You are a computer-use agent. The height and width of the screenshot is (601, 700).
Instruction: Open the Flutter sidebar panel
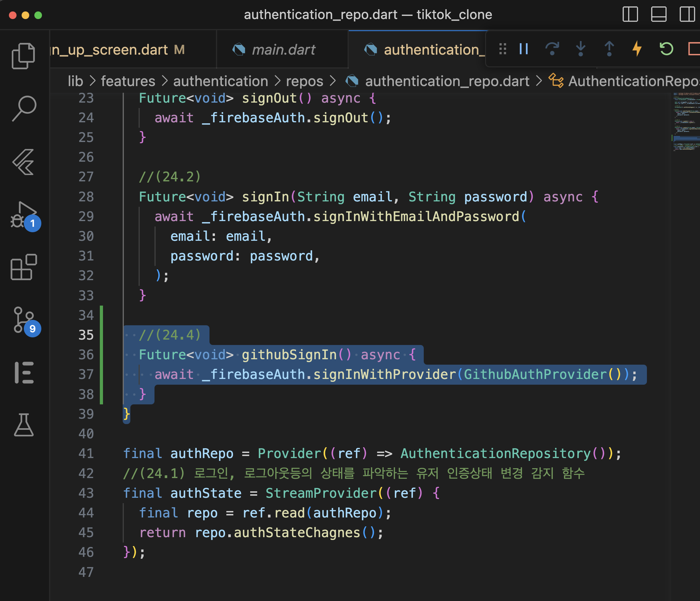click(24, 162)
